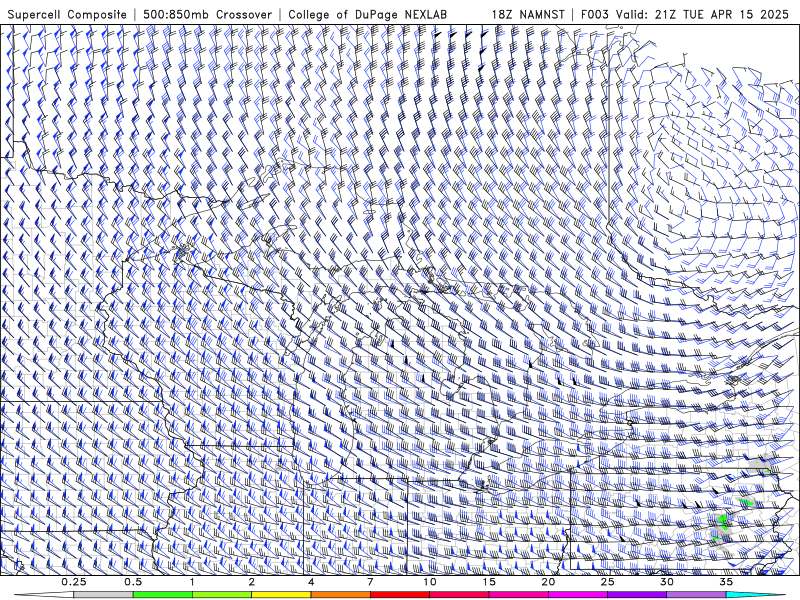Screen dimensions: 800x600
Task: Click the legend value 30
Action: pyautogui.click(x=666, y=582)
